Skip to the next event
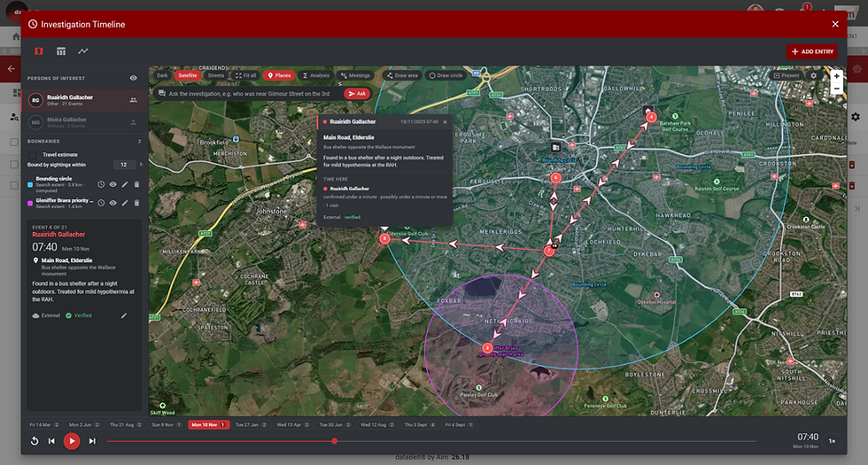868x465 pixels. (x=92, y=441)
